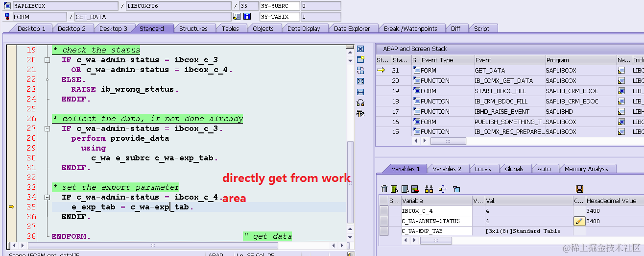
Task: Click the tool layout icon below the headset
Action: click(360, 114)
